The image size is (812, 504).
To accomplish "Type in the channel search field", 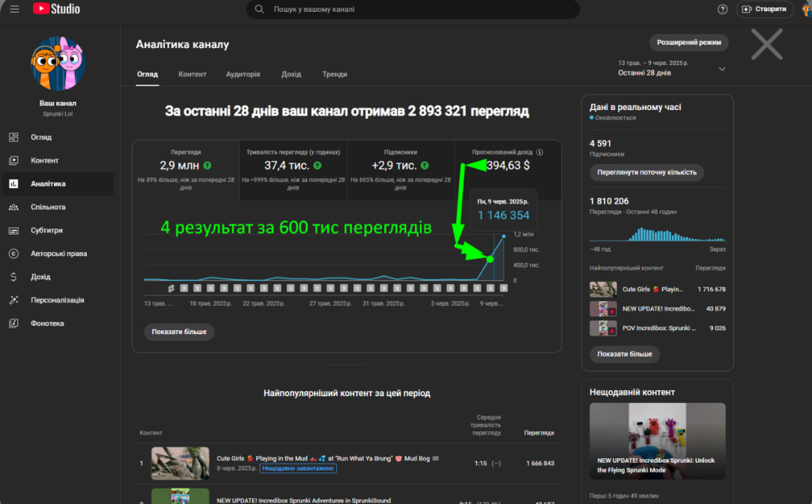I will coord(419,9).
